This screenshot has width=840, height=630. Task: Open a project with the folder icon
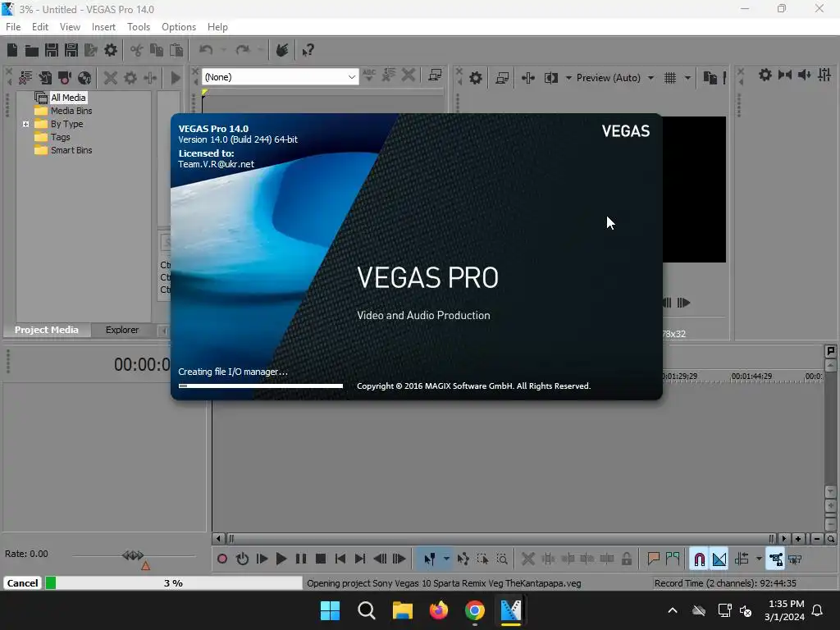(x=32, y=50)
